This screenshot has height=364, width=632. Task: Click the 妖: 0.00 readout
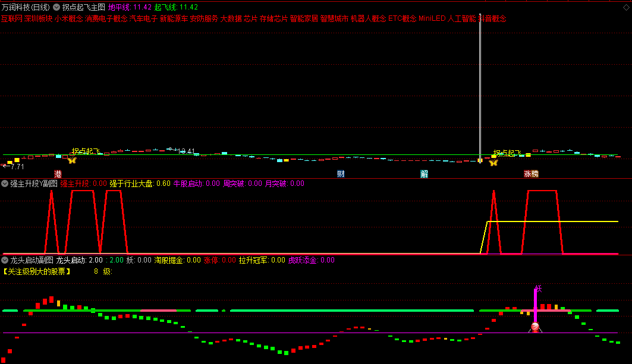(x=139, y=260)
